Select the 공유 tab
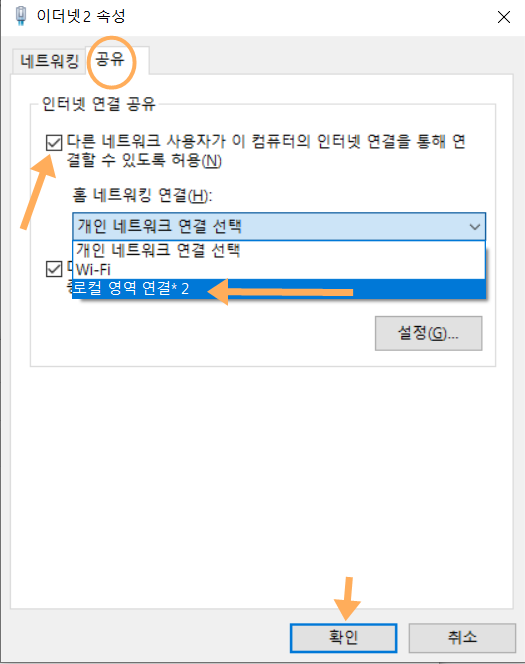This screenshot has height=664, width=525. [110, 59]
